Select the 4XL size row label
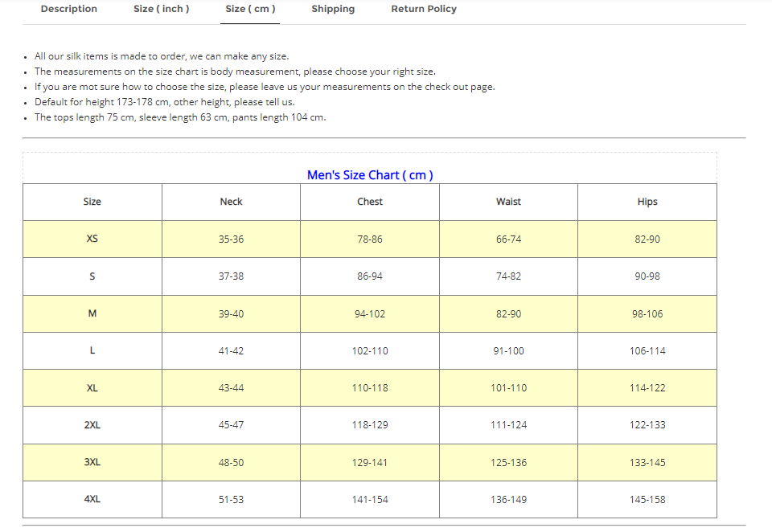This screenshot has height=532, width=772. (x=92, y=499)
